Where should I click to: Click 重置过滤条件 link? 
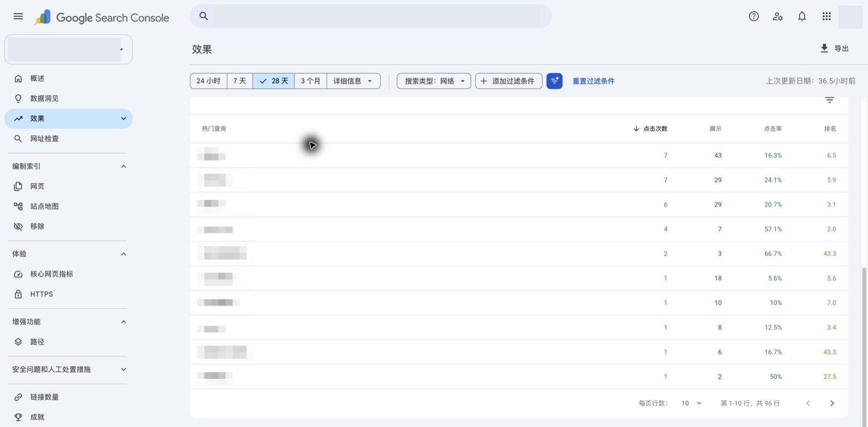coord(593,81)
